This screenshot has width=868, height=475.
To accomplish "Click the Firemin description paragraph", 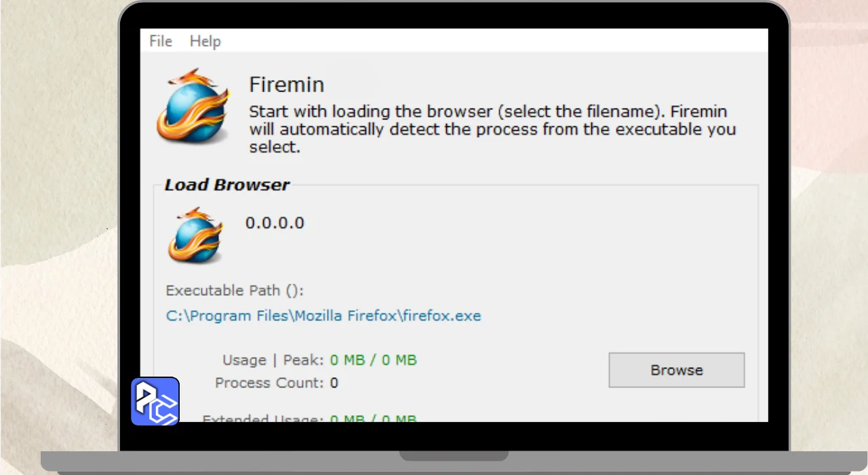I will [x=492, y=128].
